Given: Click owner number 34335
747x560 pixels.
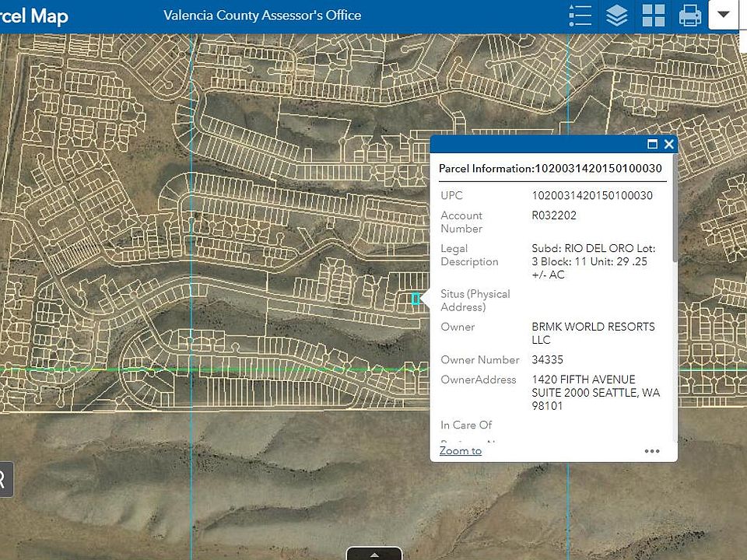Looking at the screenshot, I should click(x=547, y=359).
